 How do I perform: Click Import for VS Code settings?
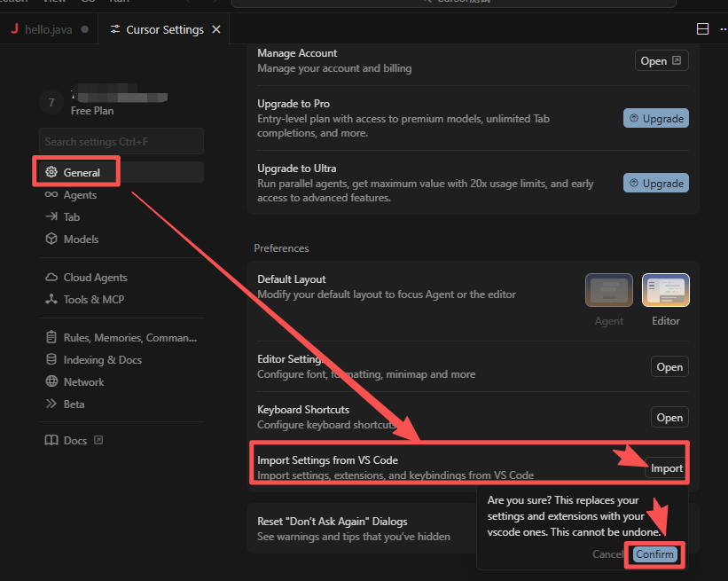(x=666, y=468)
